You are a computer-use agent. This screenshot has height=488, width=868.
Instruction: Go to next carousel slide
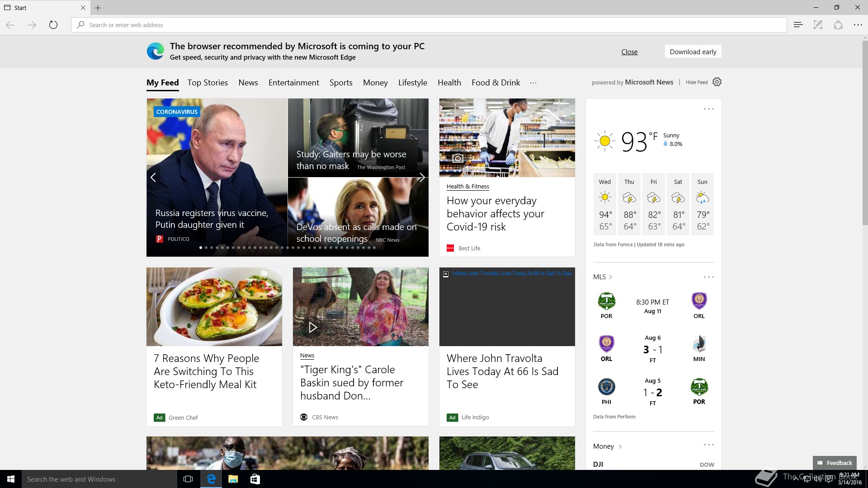[x=422, y=178]
